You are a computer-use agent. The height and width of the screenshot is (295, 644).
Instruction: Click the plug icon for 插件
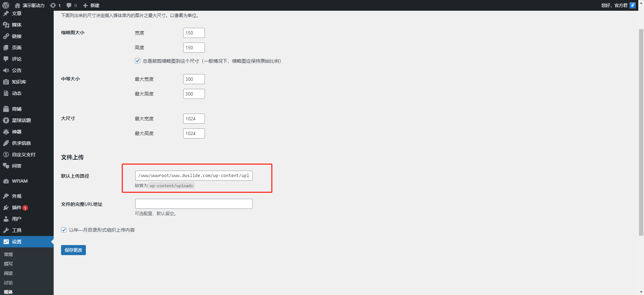6,208
